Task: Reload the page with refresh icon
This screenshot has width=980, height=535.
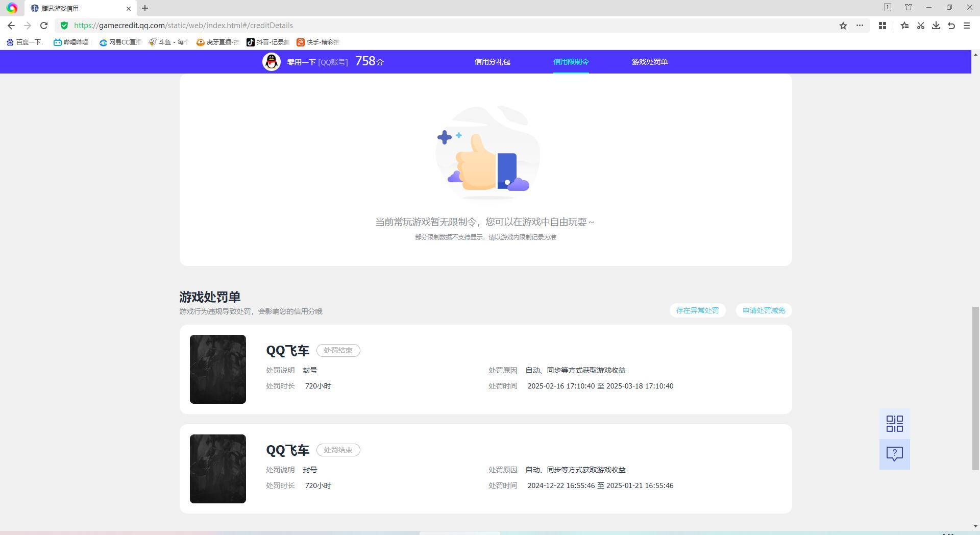Action: coord(44,26)
